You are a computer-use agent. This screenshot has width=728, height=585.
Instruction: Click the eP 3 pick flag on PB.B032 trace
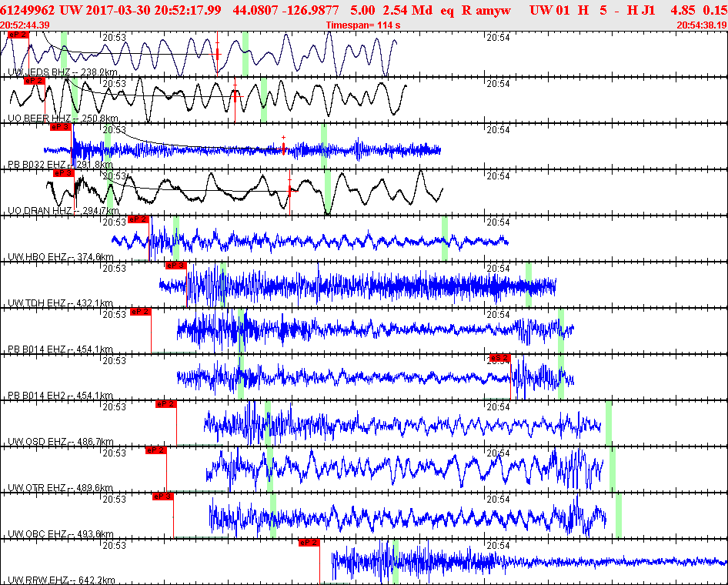[61, 127]
